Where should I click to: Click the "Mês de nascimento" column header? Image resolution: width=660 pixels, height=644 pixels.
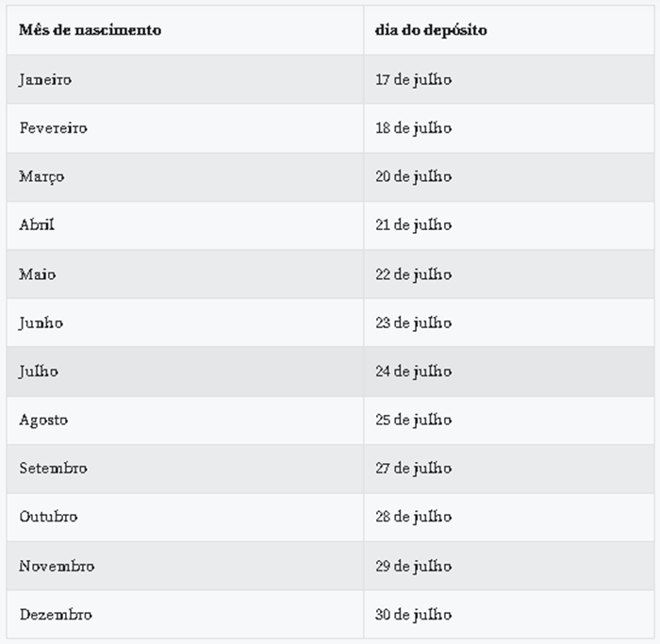click(91, 30)
